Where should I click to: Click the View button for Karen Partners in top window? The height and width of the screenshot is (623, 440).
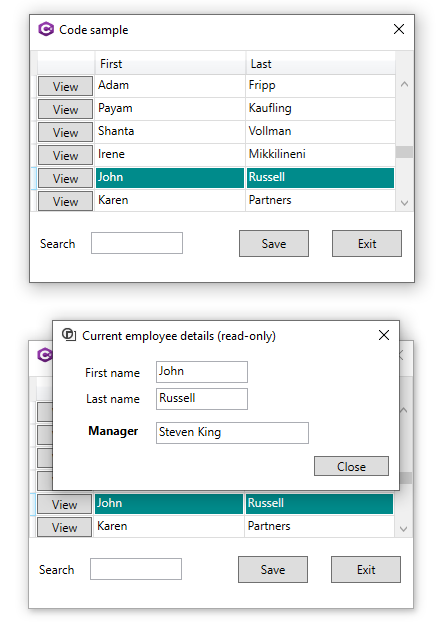pos(65,201)
